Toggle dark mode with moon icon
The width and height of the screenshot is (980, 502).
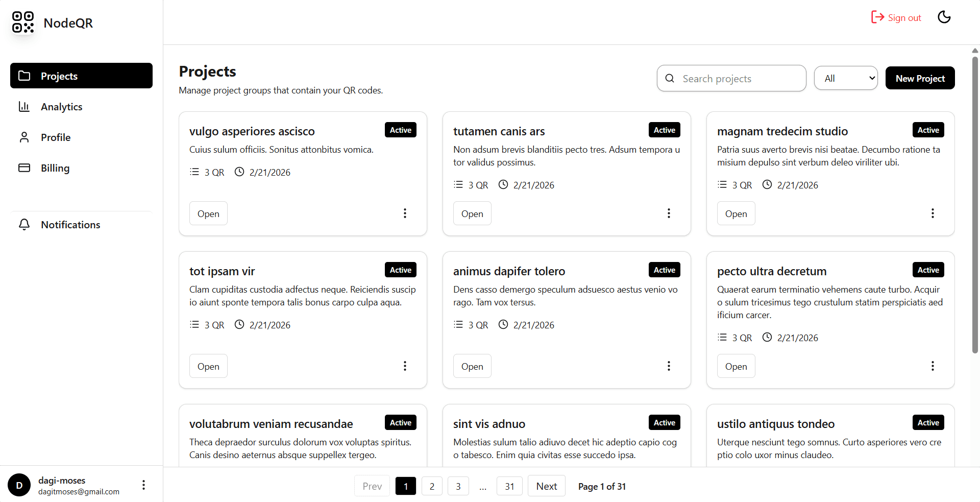click(944, 17)
